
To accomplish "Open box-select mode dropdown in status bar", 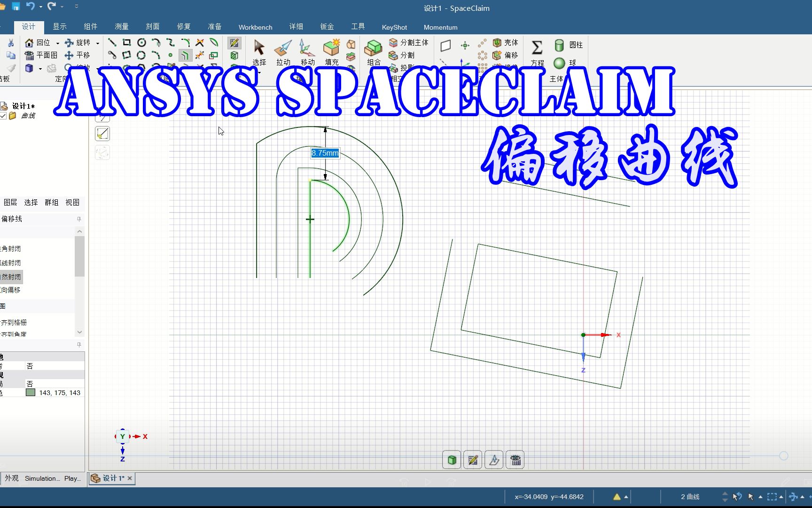I will pyautogui.click(x=781, y=497).
